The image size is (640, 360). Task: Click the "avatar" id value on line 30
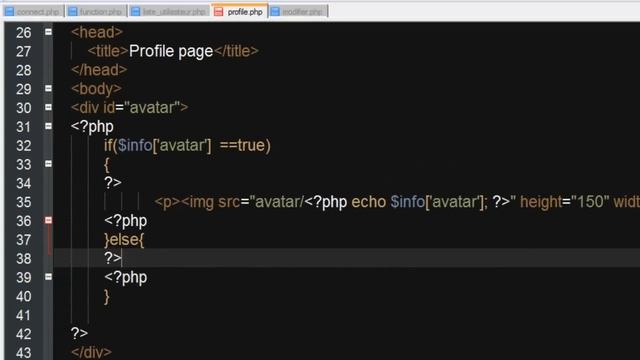pos(152,108)
